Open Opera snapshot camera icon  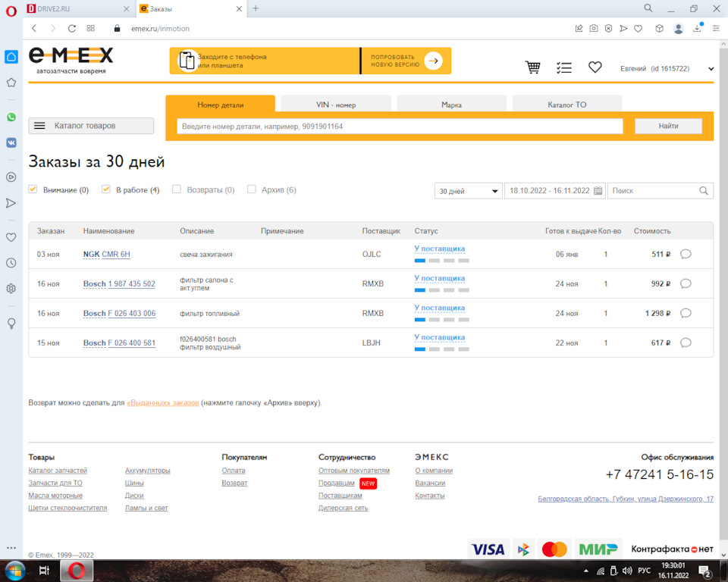[x=594, y=28]
